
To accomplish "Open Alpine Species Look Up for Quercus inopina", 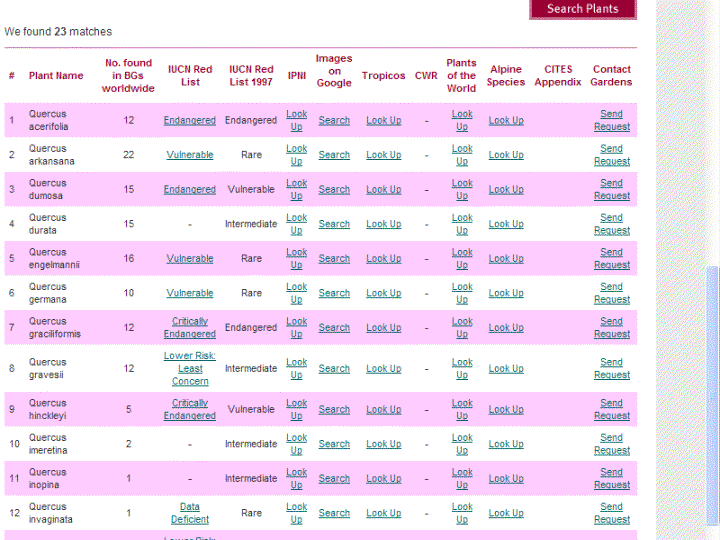I will click(x=506, y=478).
